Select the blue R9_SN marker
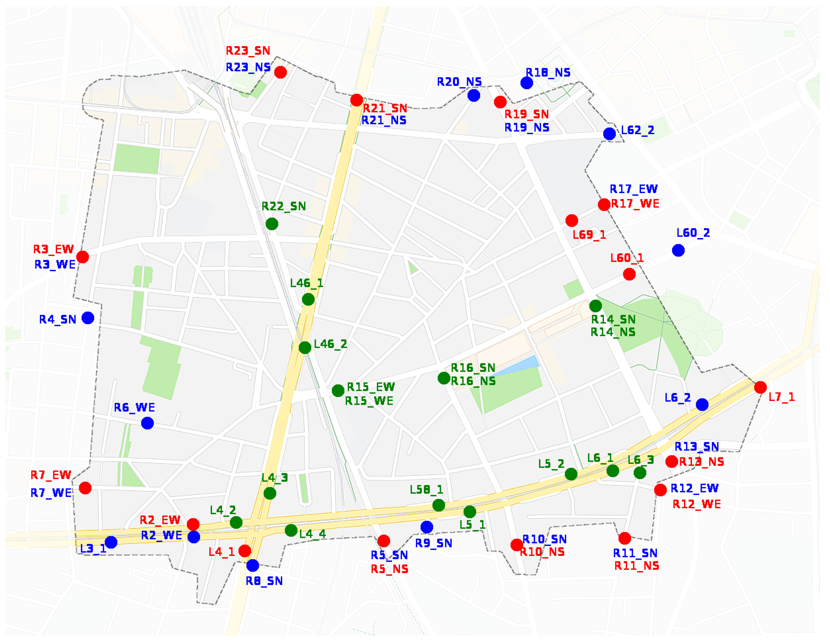 point(427,527)
